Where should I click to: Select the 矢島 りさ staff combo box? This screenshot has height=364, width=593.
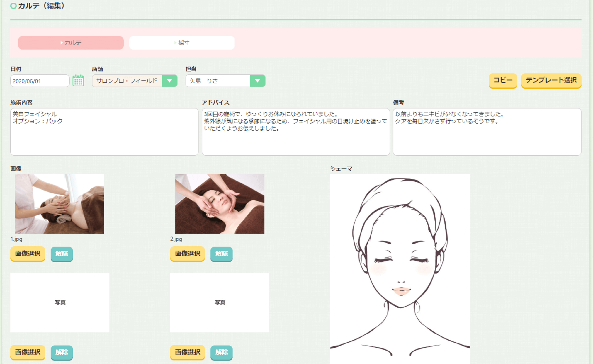[225, 81]
